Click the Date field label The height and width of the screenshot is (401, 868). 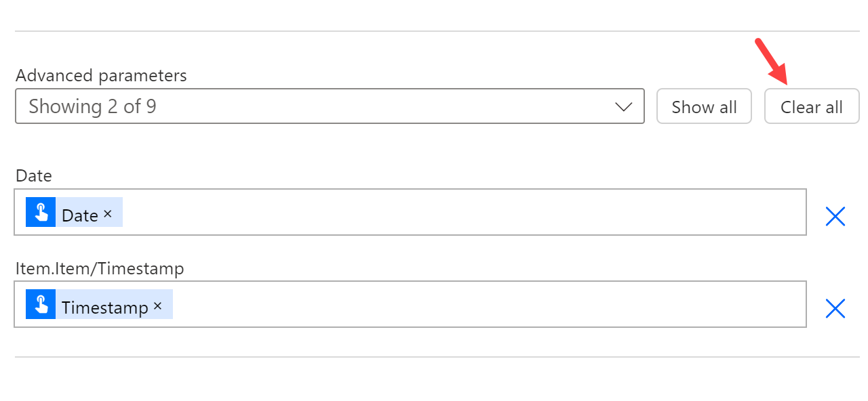(x=34, y=176)
